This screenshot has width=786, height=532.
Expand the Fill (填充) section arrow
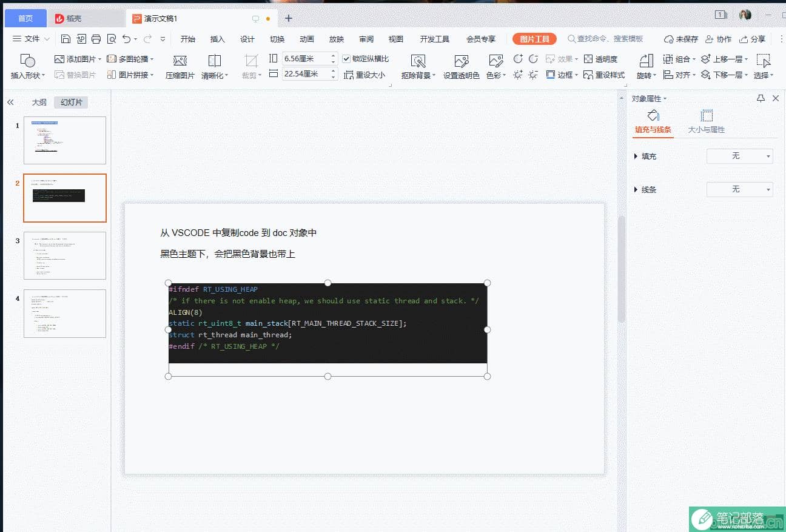[x=636, y=157]
